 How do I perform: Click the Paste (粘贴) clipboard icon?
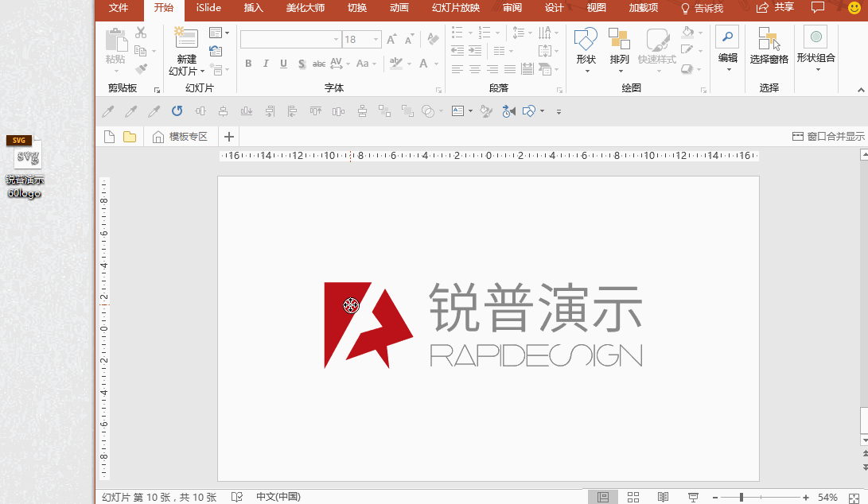115,41
